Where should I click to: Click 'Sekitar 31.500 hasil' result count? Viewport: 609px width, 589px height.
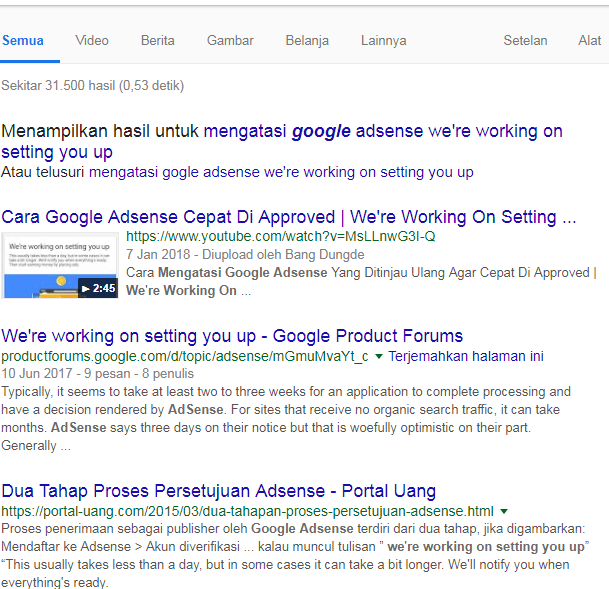click(92, 85)
